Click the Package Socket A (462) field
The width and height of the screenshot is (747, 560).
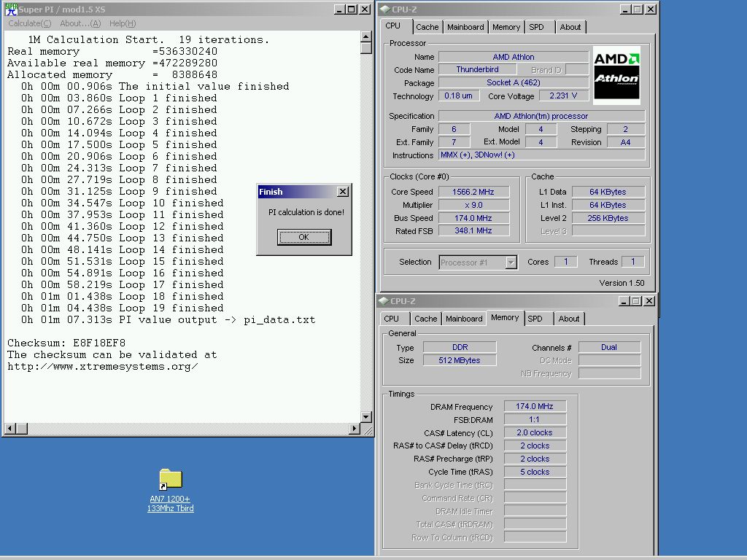click(514, 83)
